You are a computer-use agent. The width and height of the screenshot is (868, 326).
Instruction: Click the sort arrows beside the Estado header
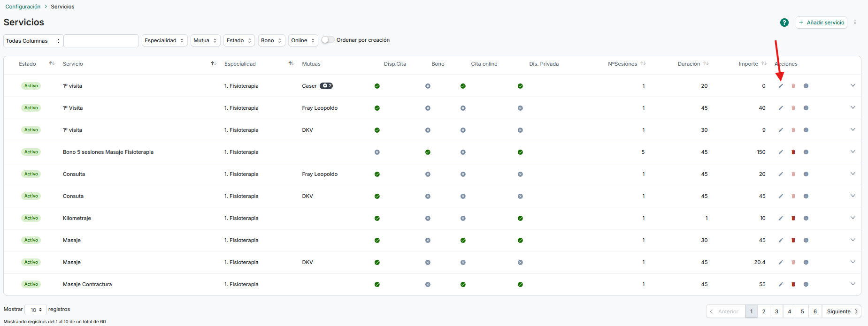(52, 64)
